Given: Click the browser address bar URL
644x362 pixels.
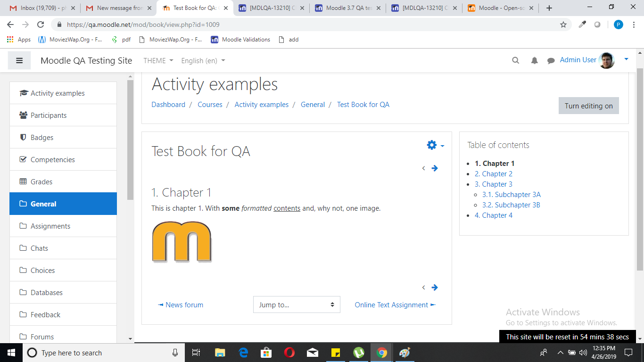Looking at the screenshot, I should click(x=143, y=25).
